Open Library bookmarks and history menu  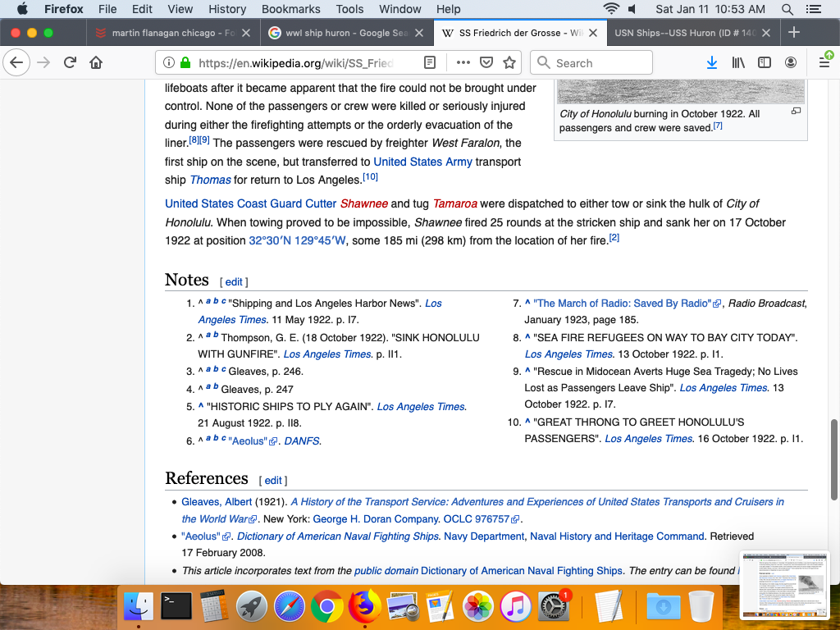click(738, 63)
